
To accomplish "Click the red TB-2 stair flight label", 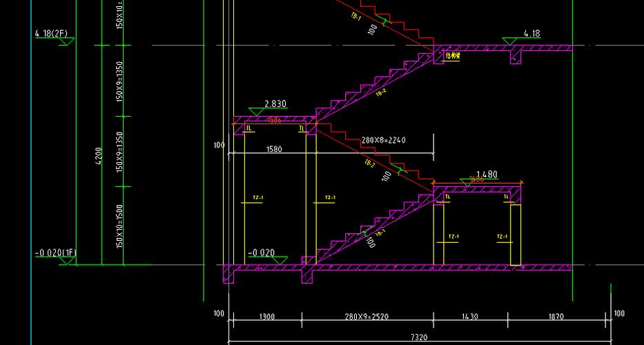I will [x=369, y=164].
